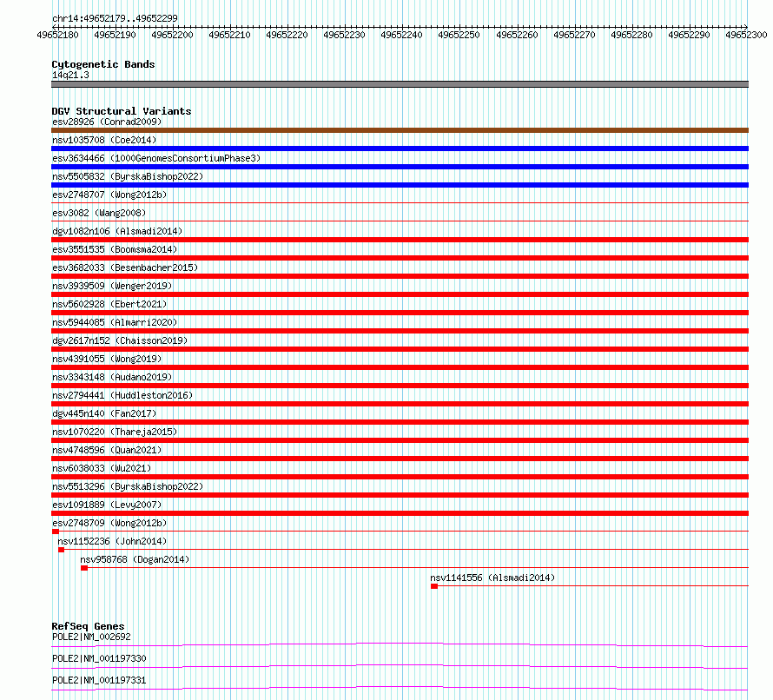Screen dimensions: 773x700
Task: Click ruler position 49652260
Action: click(517, 35)
